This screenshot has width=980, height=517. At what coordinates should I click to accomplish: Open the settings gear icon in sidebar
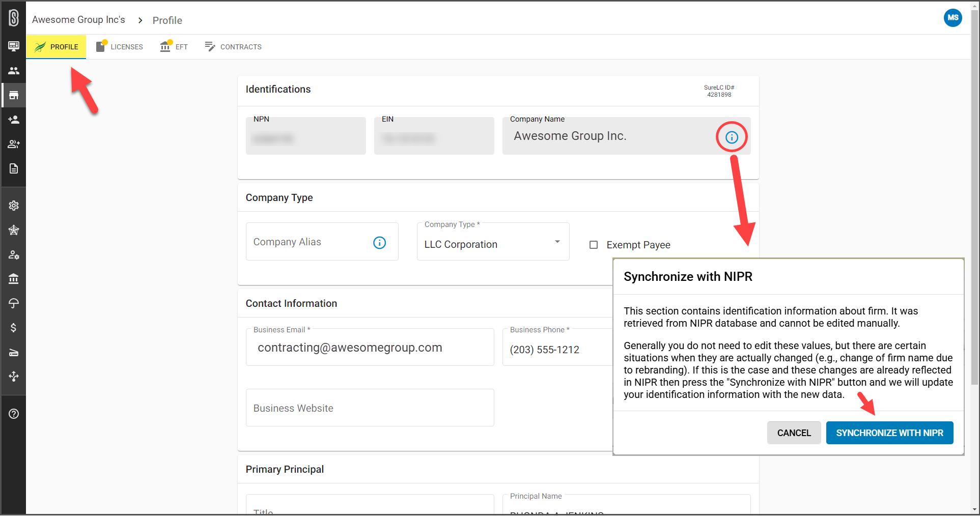coord(14,206)
